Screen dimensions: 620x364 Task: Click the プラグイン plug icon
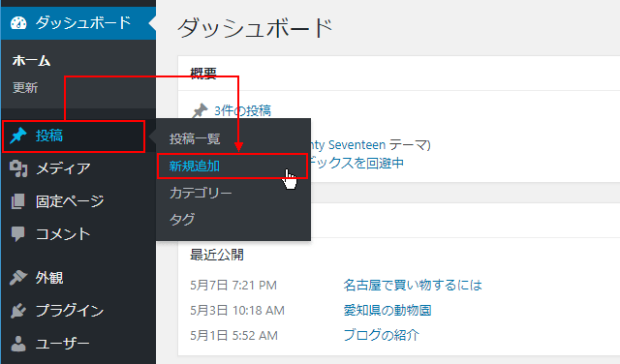pyautogui.click(x=18, y=311)
